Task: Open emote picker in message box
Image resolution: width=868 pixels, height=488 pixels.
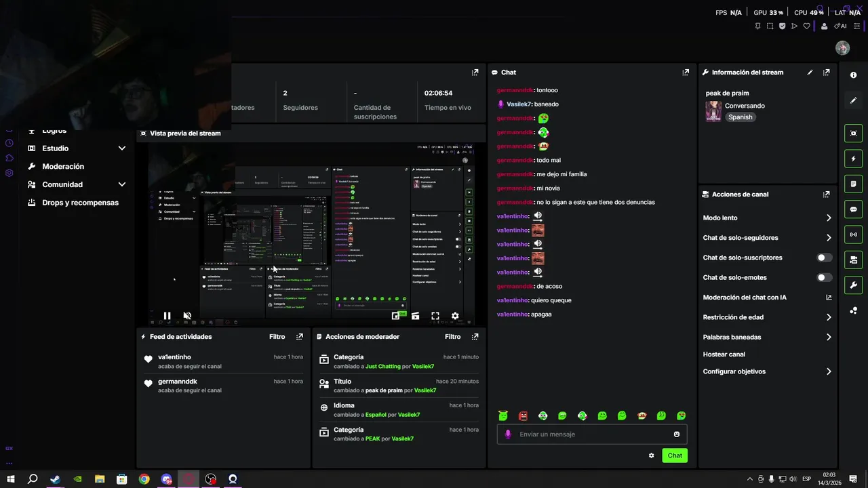Action: coord(677,434)
